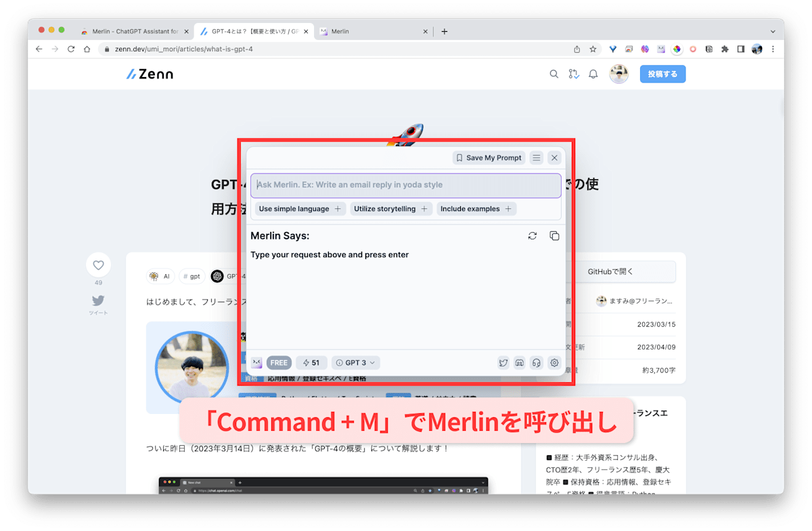Click the FREE plan badge
Image resolution: width=812 pixels, height=531 pixels.
279,363
